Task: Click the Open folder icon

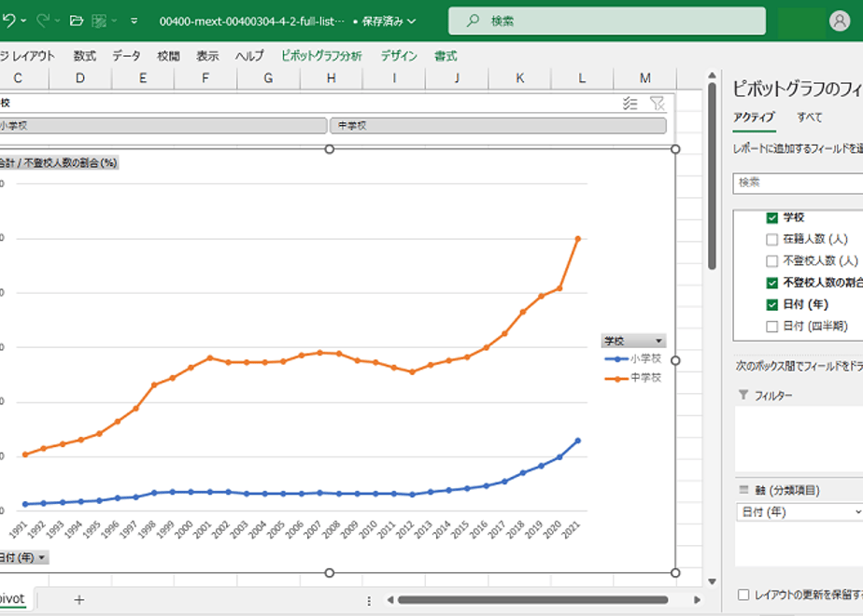Action: (77, 21)
